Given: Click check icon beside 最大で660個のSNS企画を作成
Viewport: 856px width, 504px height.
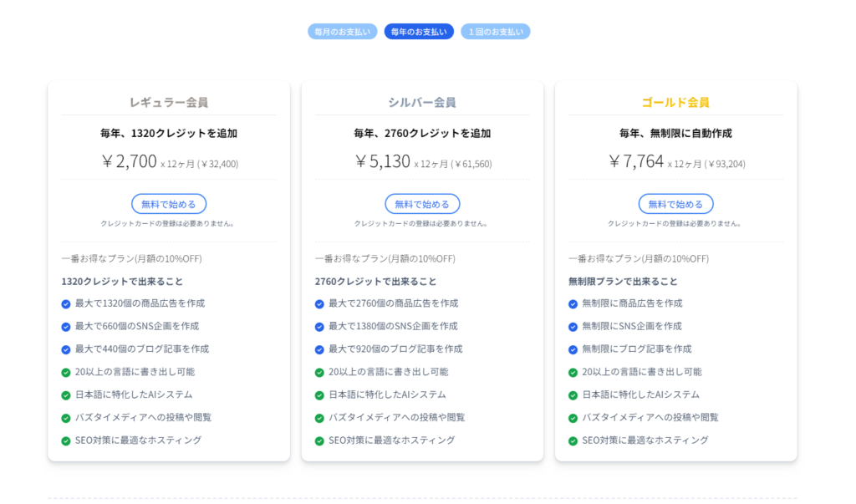Looking at the screenshot, I should click(66, 327).
